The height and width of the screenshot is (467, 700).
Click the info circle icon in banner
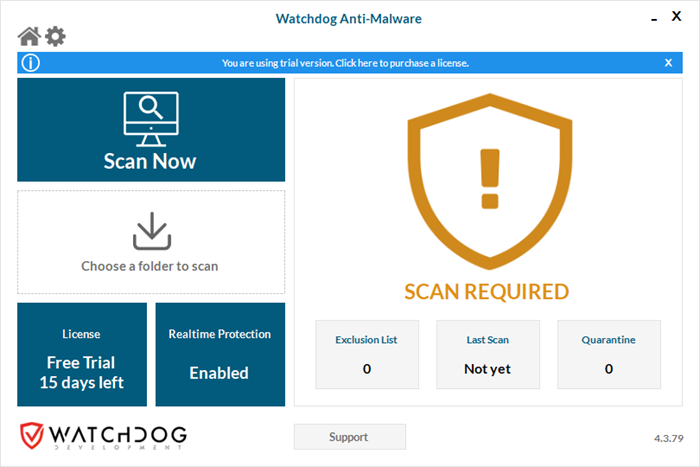click(x=31, y=63)
